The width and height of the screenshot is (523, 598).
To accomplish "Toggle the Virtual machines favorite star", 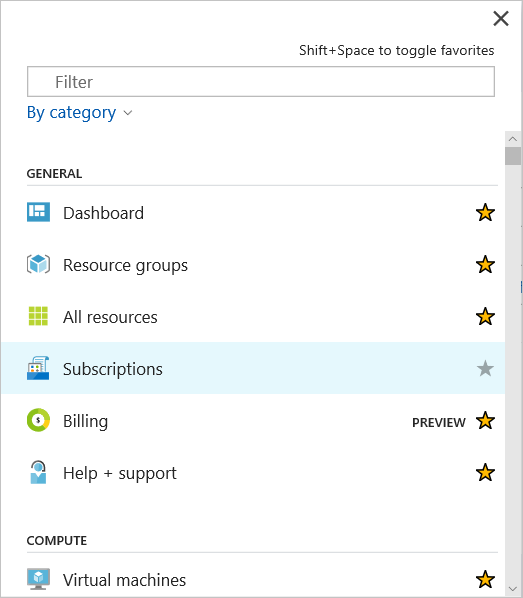I will (485, 579).
